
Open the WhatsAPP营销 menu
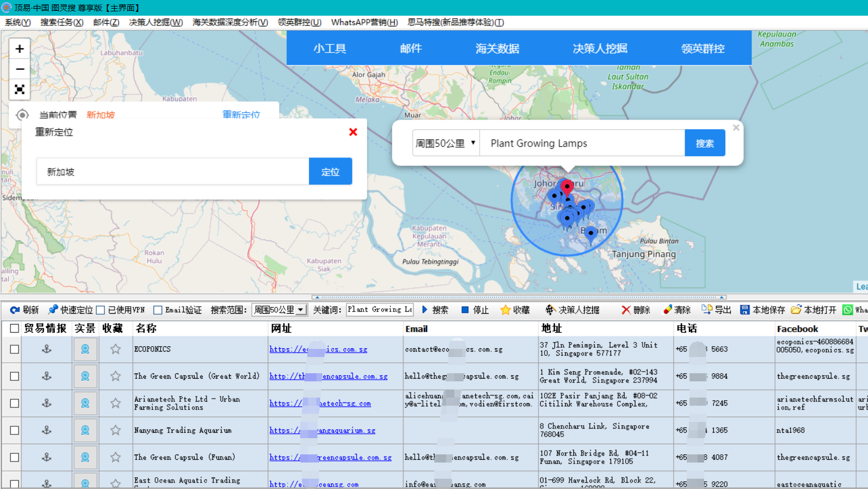365,22
